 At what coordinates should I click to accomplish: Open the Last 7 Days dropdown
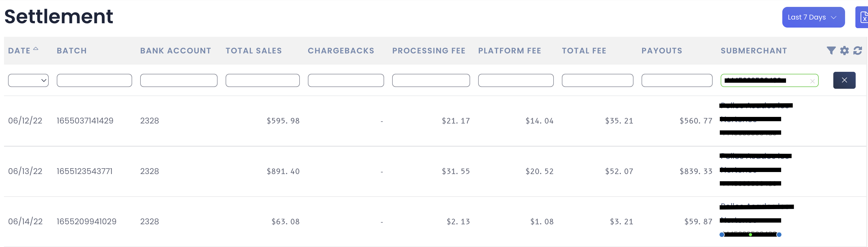tap(813, 17)
